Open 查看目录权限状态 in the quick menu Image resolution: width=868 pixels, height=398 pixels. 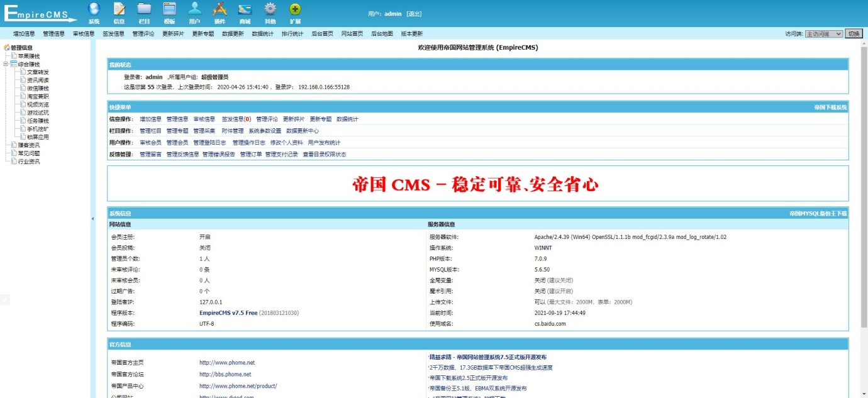tap(325, 154)
